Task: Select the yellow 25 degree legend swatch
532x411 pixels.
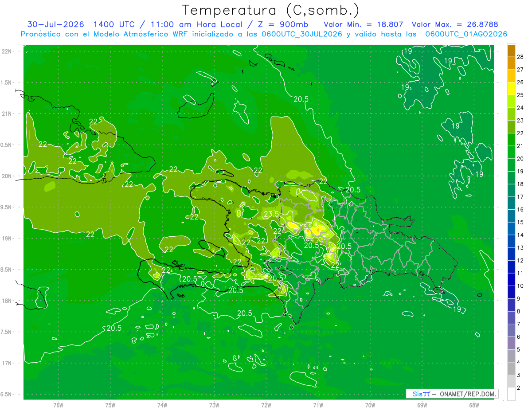Action: [x=511, y=89]
